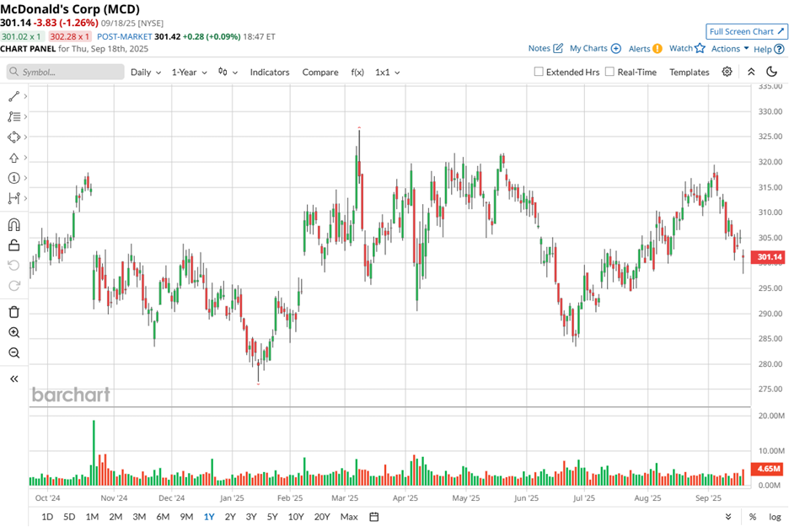Zoom out with the magnifier minus
Viewport: 789px width, 532px height.
14,352
